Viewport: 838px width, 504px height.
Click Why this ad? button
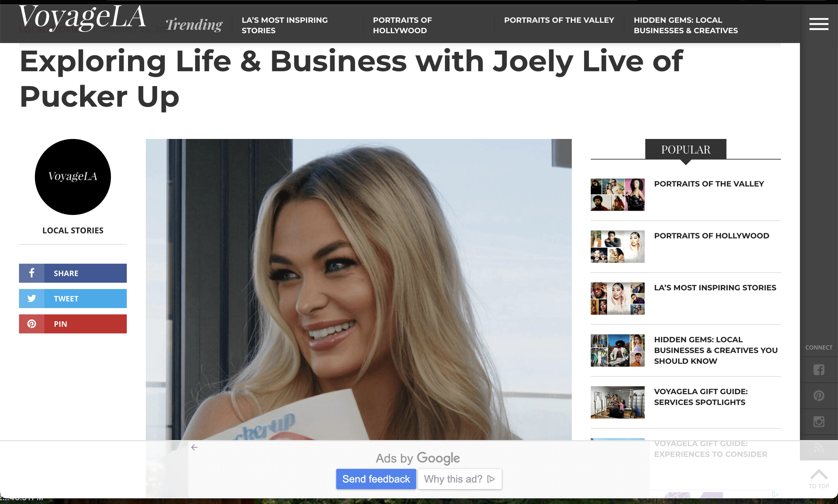coord(460,479)
